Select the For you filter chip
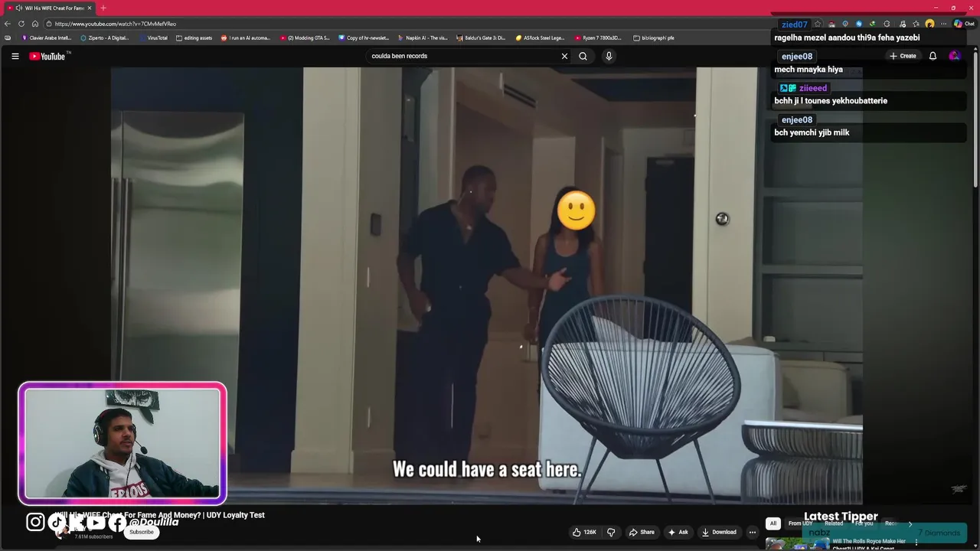The height and width of the screenshot is (551, 980). click(864, 523)
